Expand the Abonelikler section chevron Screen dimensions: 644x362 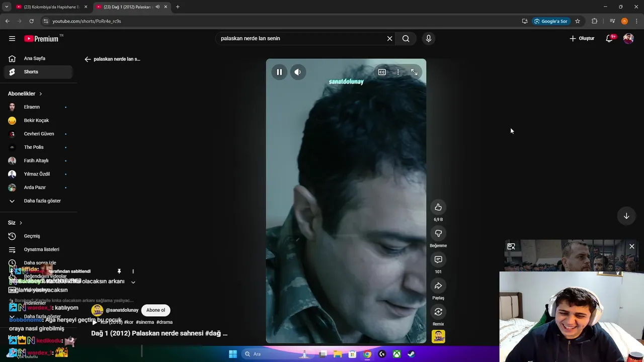pos(41,94)
